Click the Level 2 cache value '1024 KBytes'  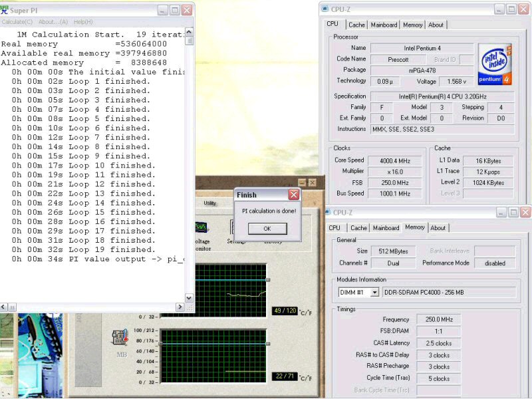coord(488,182)
